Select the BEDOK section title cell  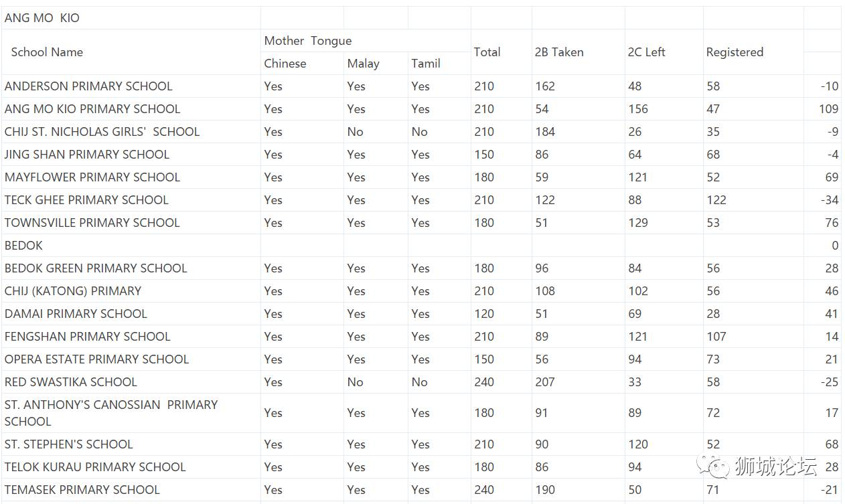[23, 246]
